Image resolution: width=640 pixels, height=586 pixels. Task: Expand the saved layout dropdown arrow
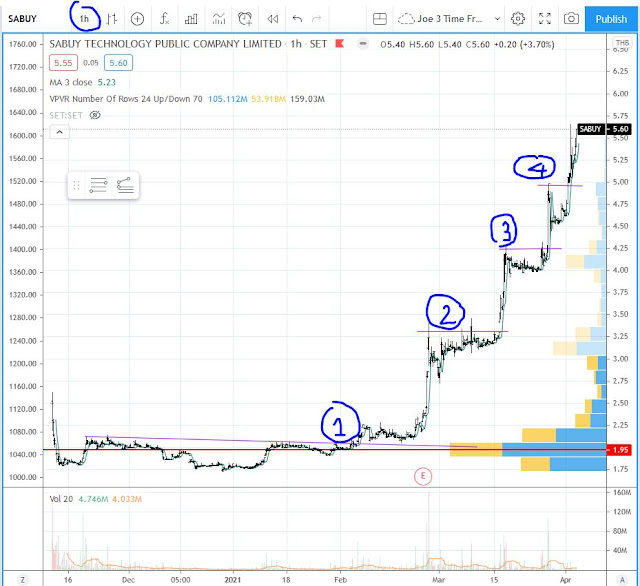(497, 19)
